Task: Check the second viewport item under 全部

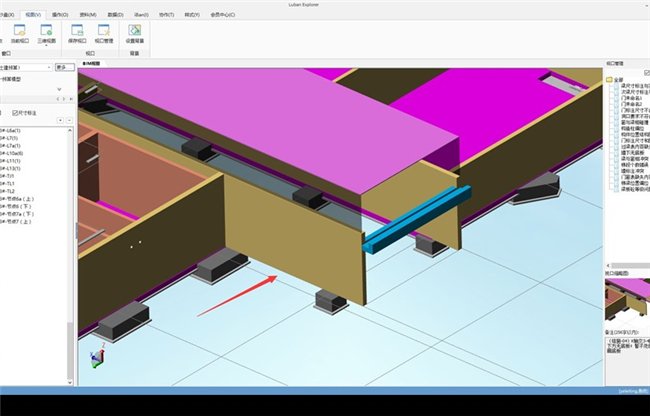Action: click(616, 94)
